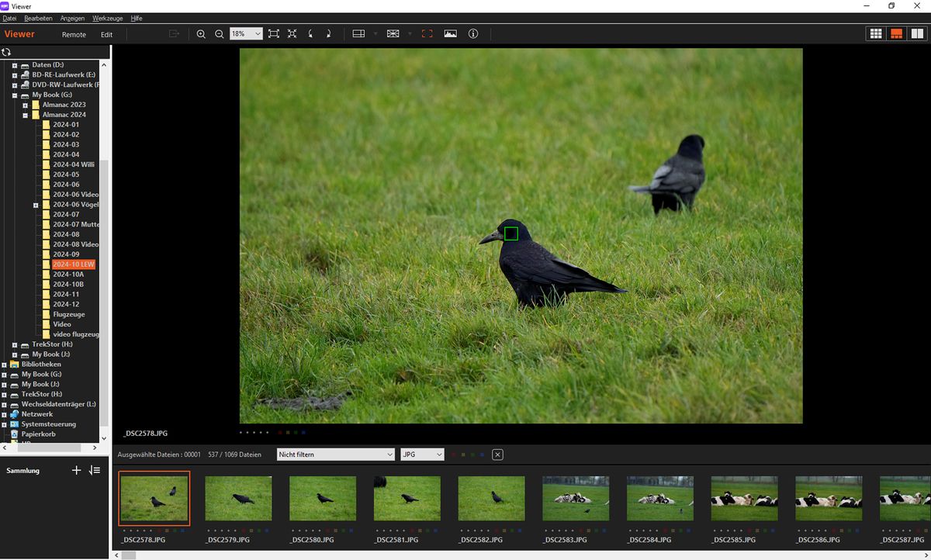
Task: Open the zoom percentage dropdown
Action: [258, 33]
